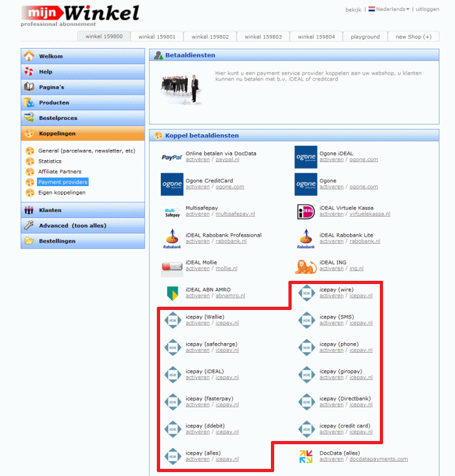The image size is (455, 476).
Task: Click activeren under Online betalen via DocData
Action: tap(198, 160)
